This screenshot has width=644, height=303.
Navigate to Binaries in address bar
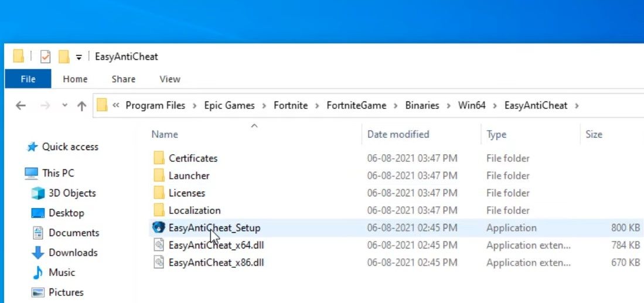(422, 105)
